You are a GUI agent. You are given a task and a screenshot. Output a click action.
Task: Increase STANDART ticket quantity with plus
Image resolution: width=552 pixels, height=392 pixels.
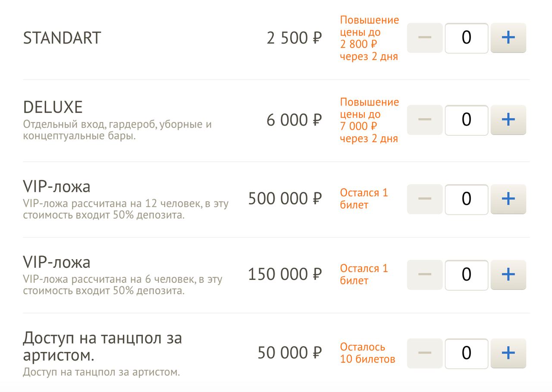click(508, 38)
